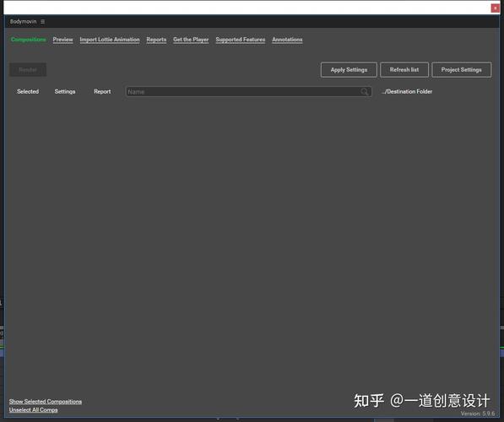Click the Refresh list button
The width and height of the screenshot is (504, 422).
tap(404, 70)
